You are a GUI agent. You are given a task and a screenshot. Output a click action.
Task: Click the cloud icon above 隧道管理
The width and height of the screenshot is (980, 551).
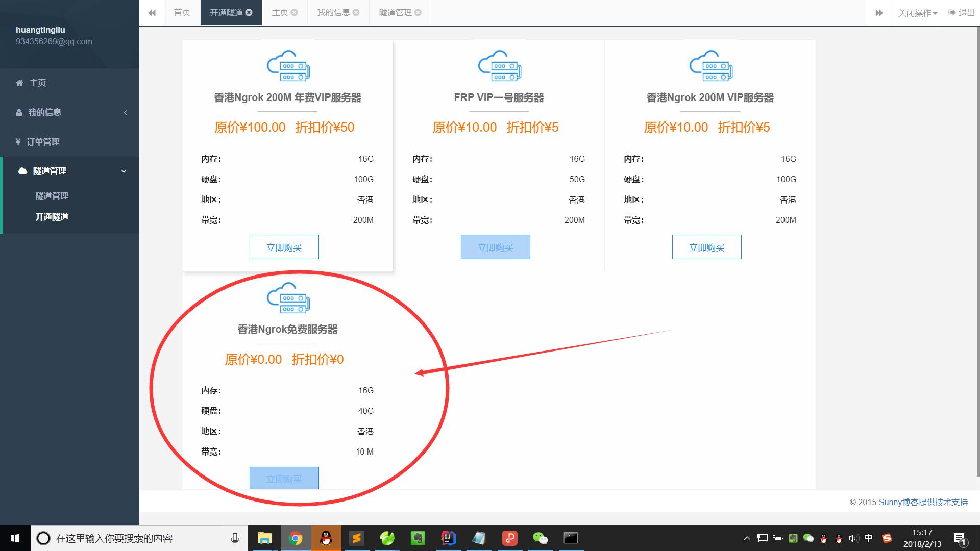point(21,171)
